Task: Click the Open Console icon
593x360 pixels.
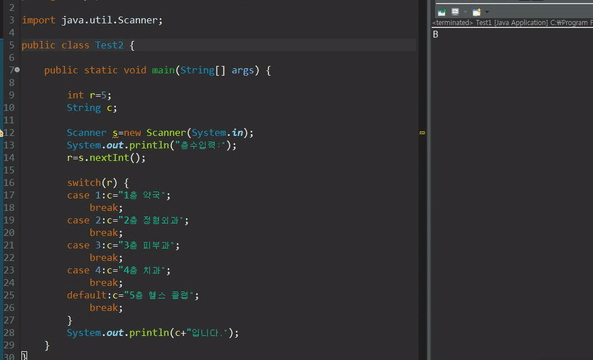Action: pyautogui.click(x=477, y=12)
